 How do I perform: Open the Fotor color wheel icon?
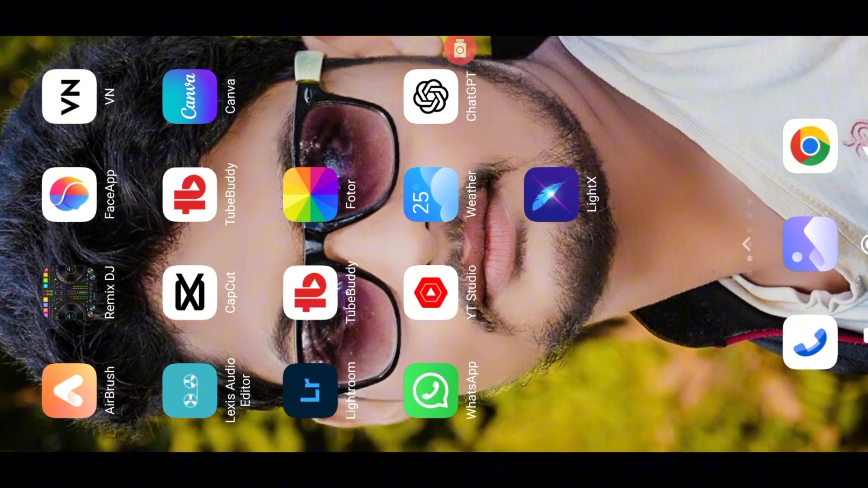310,195
